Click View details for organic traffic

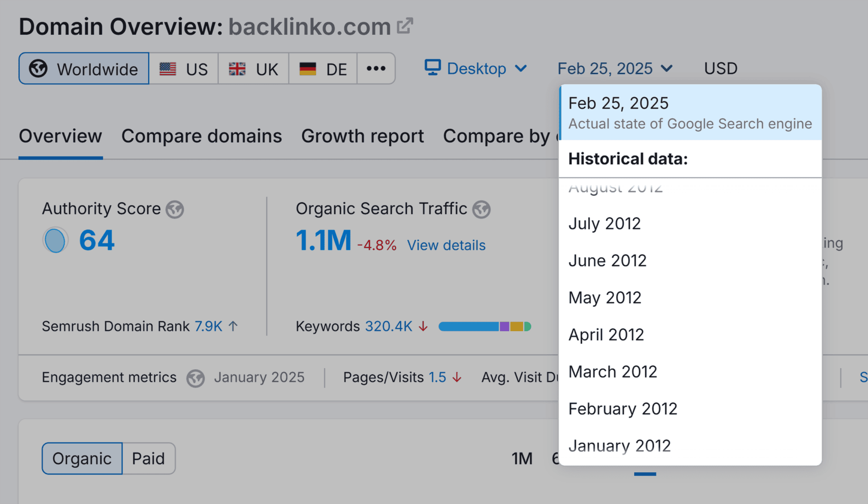446,245
